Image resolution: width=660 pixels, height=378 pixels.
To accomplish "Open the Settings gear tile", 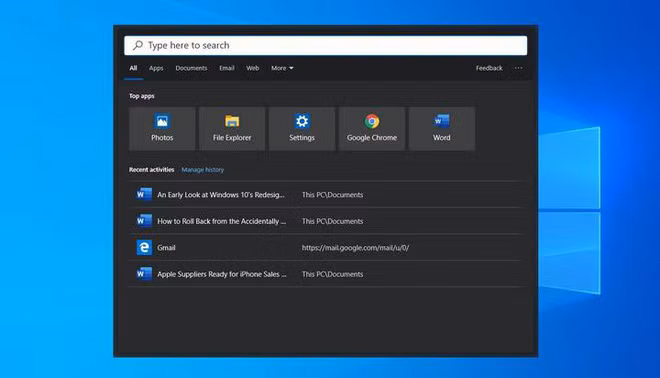I will point(302,128).
